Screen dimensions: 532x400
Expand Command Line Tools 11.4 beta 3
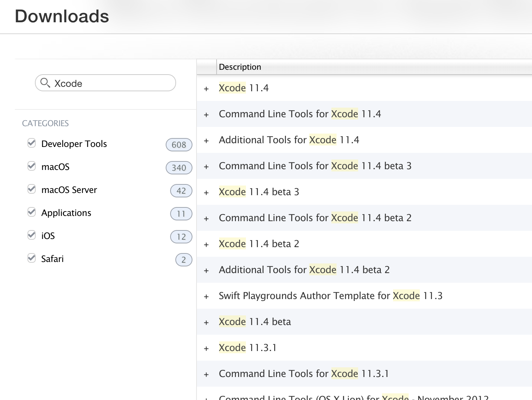pyautogui.click(x=206, y=167)
